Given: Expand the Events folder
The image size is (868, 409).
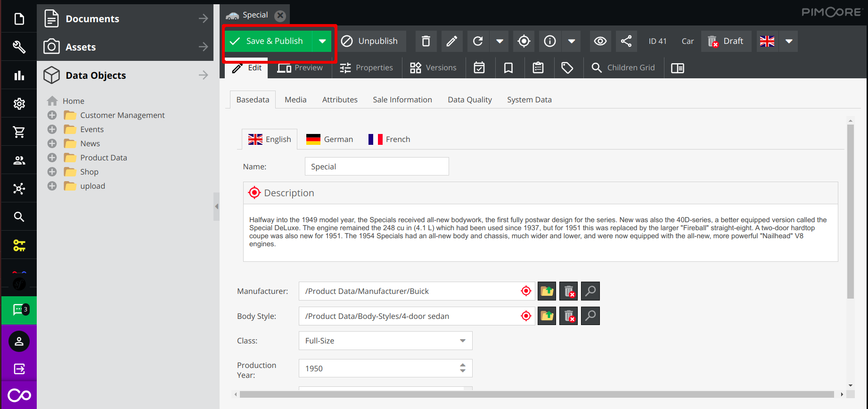Looking at the screenshot, I should 52,129.
